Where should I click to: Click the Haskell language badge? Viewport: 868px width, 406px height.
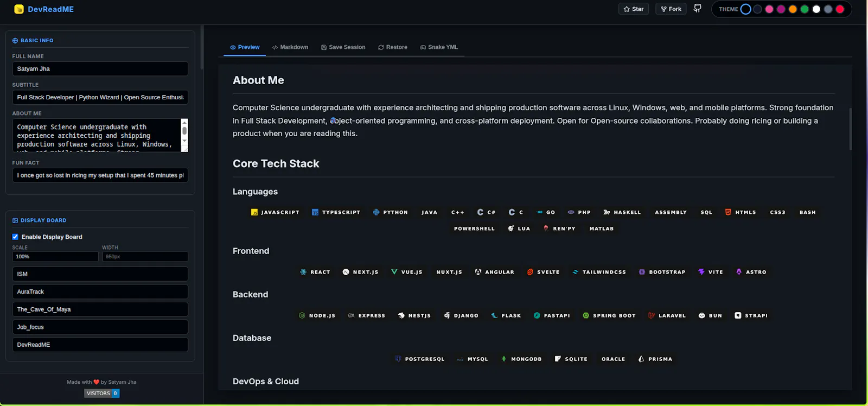622,212
